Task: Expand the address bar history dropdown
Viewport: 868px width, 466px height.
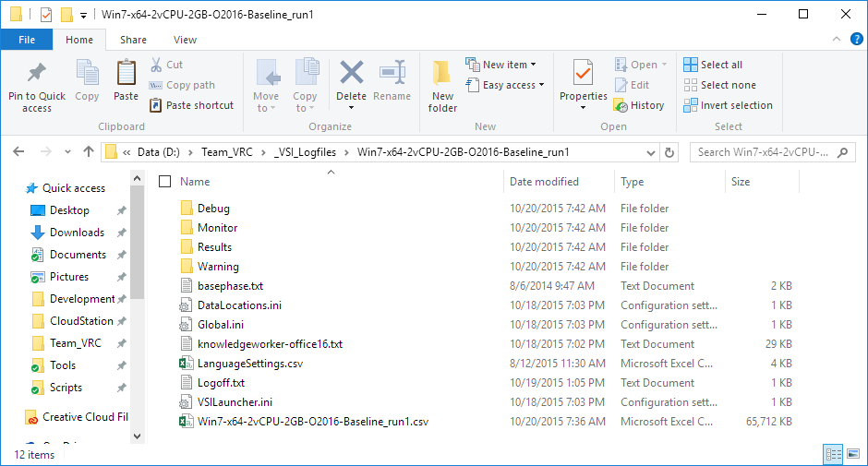Action: pos(651,152)
